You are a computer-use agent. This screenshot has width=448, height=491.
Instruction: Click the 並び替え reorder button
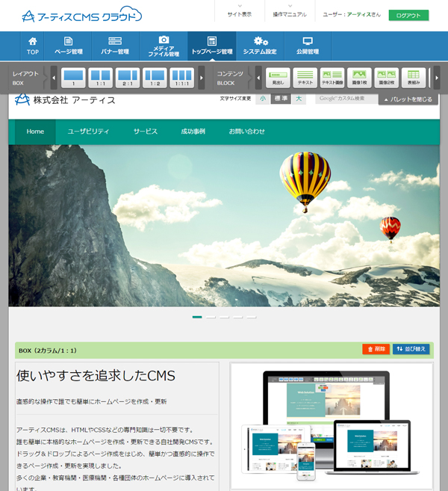(411, 349)
